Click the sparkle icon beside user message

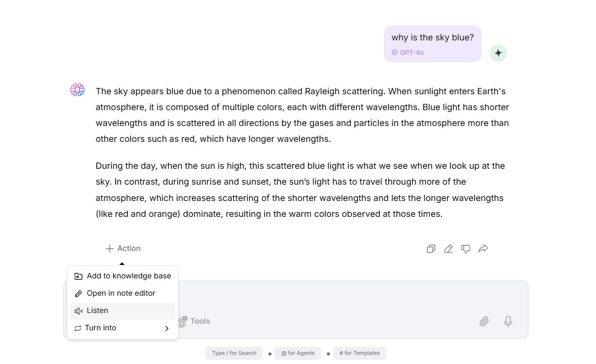point(498,53)
